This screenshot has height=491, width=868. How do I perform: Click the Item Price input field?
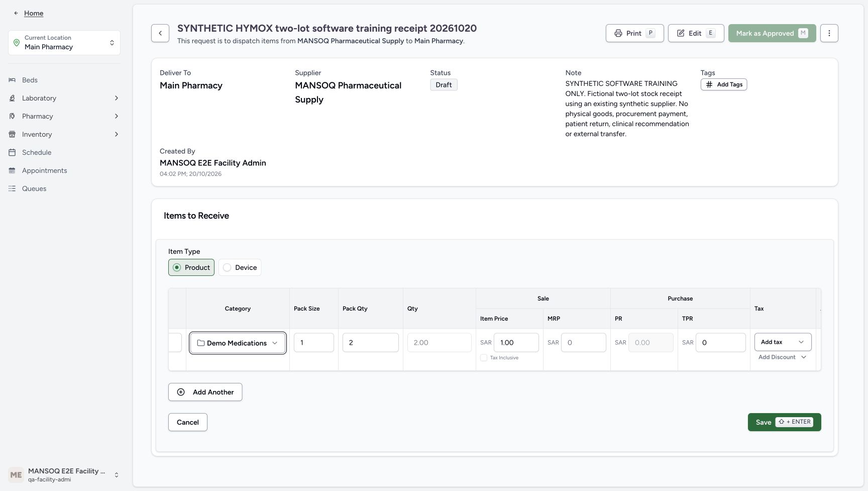[x=516, y=342]
